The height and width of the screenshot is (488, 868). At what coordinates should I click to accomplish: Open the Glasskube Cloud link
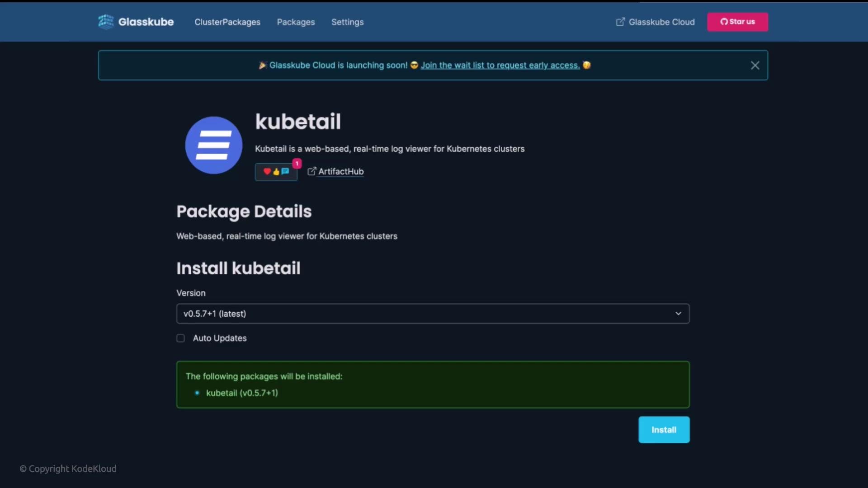(655, 22)
